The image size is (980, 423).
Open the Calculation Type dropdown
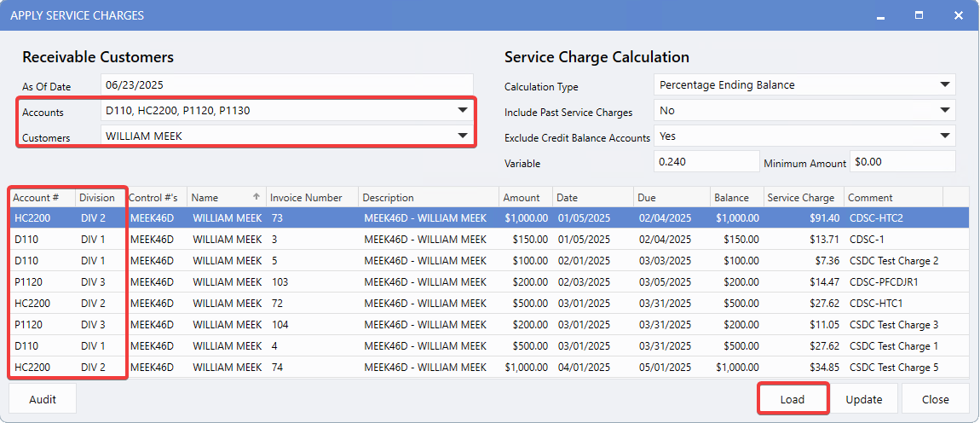point(944,84)
